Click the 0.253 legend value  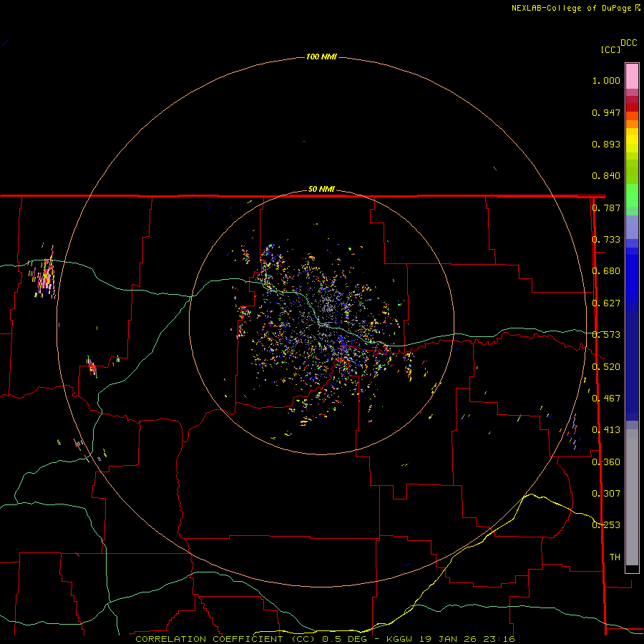click(x=606, y=525)
